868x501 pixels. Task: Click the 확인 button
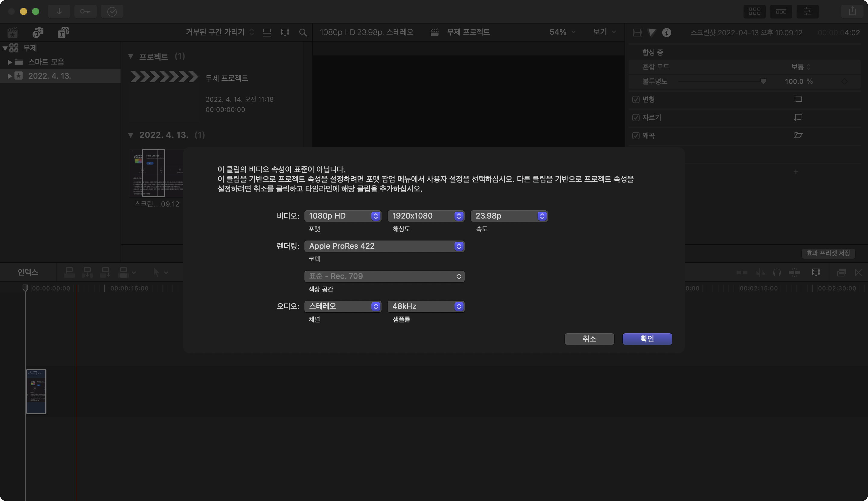[x=647, y=339]
